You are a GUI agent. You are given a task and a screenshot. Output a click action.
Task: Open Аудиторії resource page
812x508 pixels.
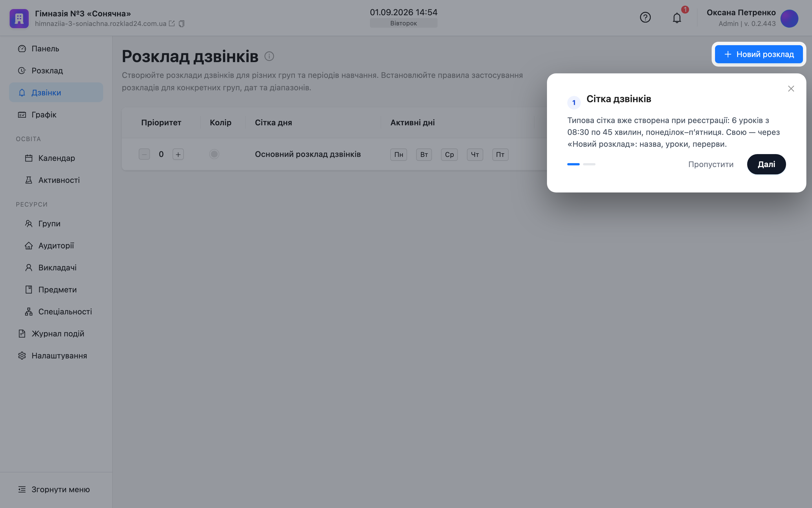click(x=56, y=246)
